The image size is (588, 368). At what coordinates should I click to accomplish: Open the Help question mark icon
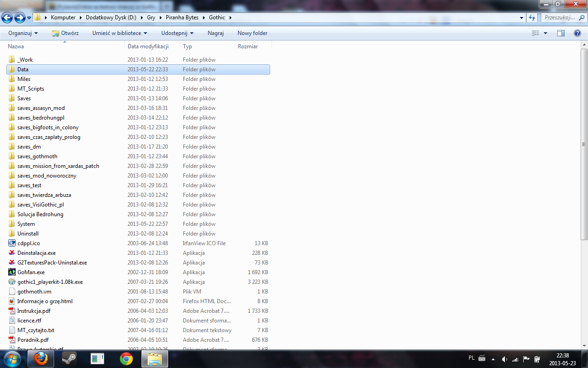[577, 33]
